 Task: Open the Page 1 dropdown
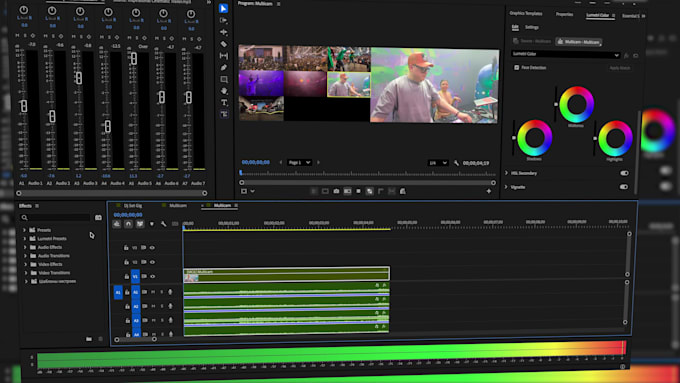pyautogui.click(x=299, y=162)
